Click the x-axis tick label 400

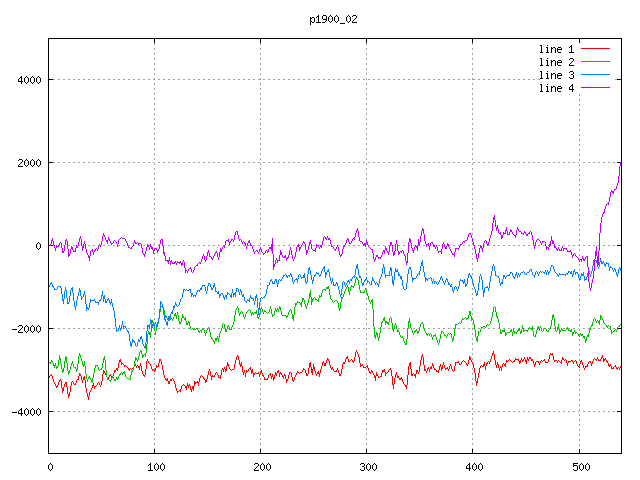coord(472,466)
